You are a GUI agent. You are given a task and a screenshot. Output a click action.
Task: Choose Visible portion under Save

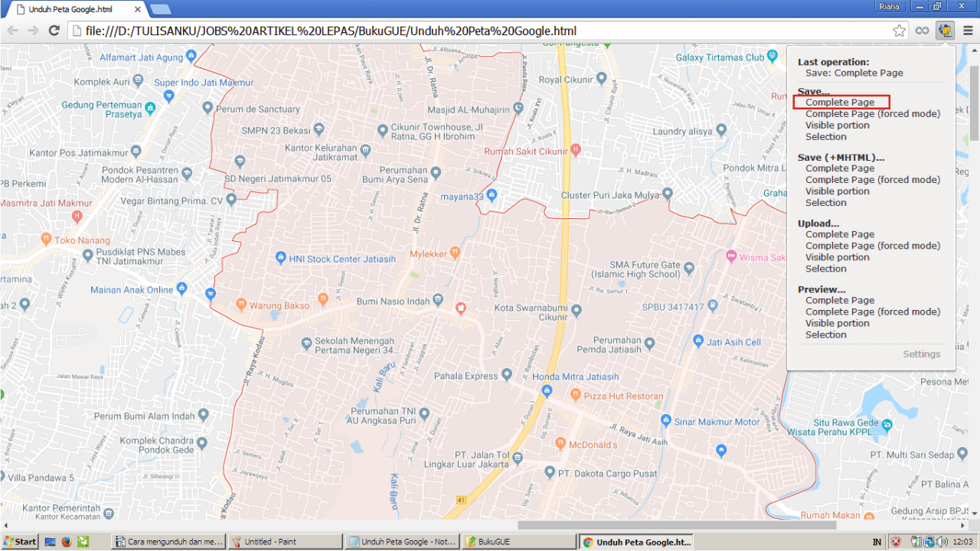tap(838, 126)
